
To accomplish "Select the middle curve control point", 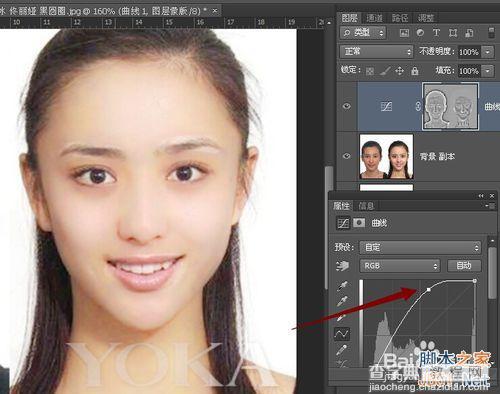I will pos(429,290).
